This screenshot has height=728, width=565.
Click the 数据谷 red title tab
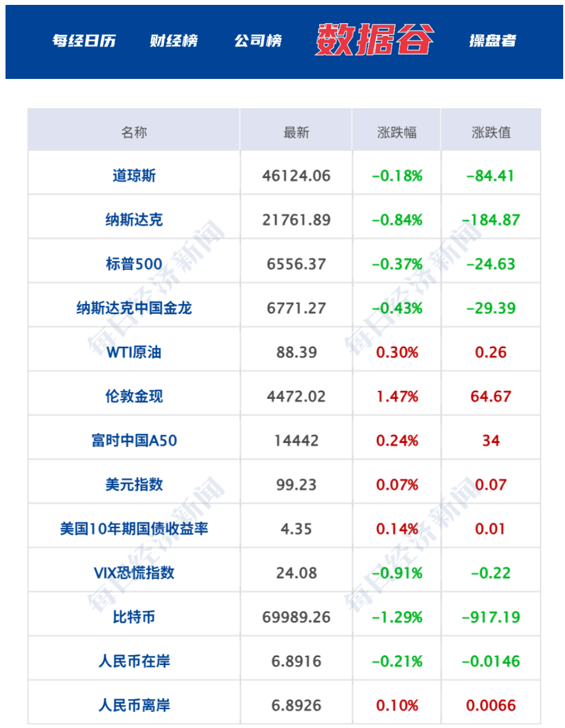tap(375, 40)
